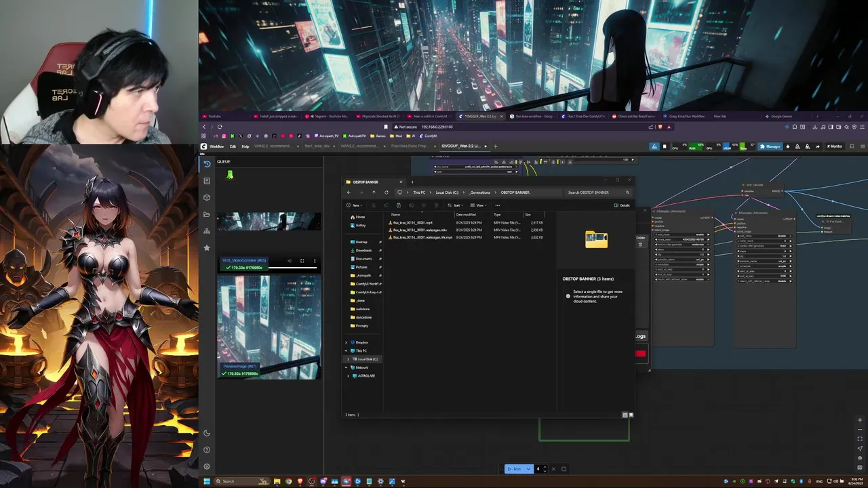Click the Run button in ComfyUI
The image size is (868, 488).
515,469
